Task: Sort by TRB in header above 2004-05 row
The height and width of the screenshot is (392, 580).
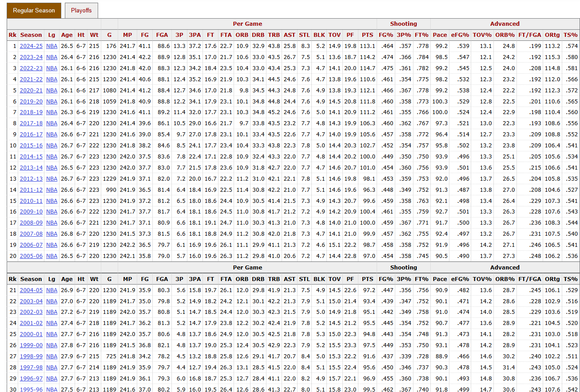Action: [x=274, y=279]
